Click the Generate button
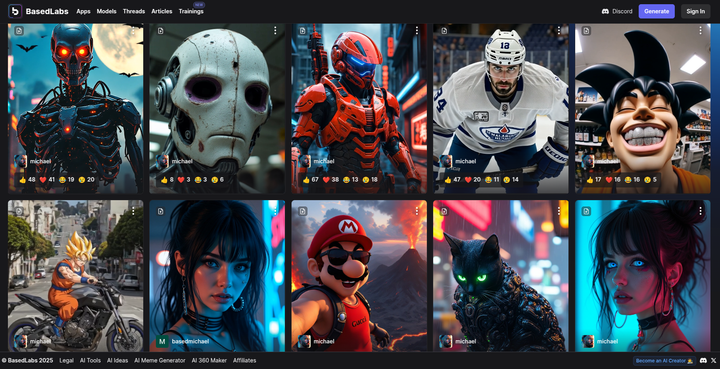 tap(657, 11)
